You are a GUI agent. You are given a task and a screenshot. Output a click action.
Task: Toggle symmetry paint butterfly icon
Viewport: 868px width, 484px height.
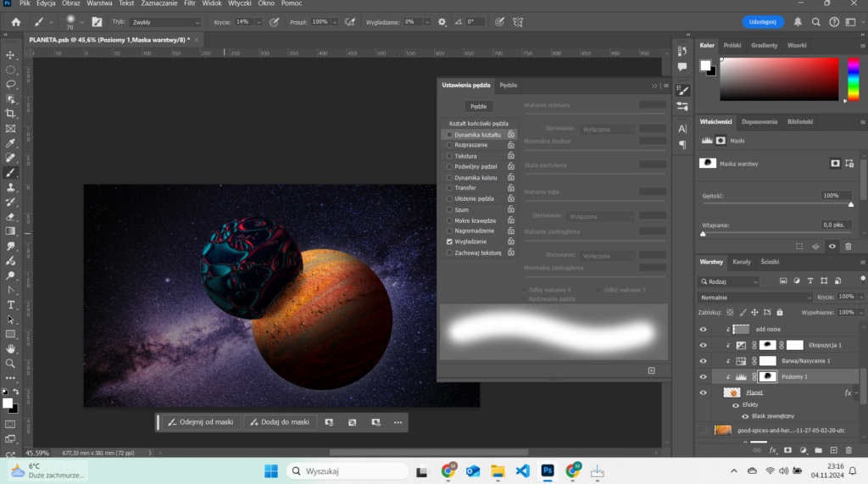518,22
